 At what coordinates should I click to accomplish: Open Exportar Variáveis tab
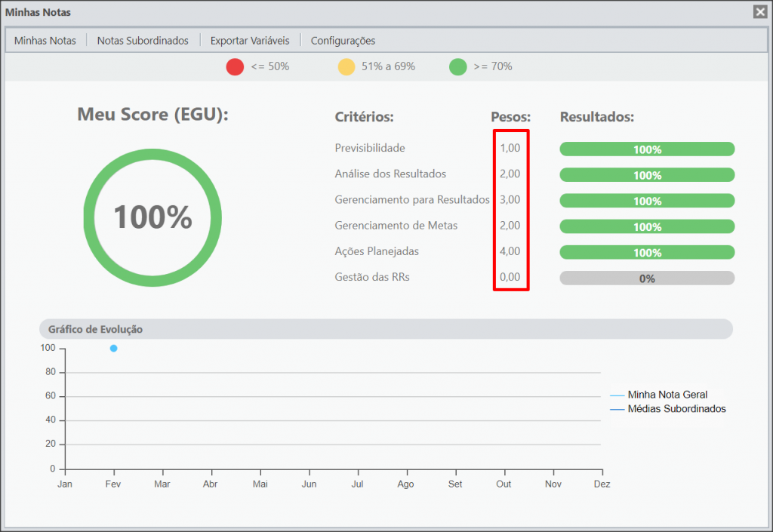point(250,41)
